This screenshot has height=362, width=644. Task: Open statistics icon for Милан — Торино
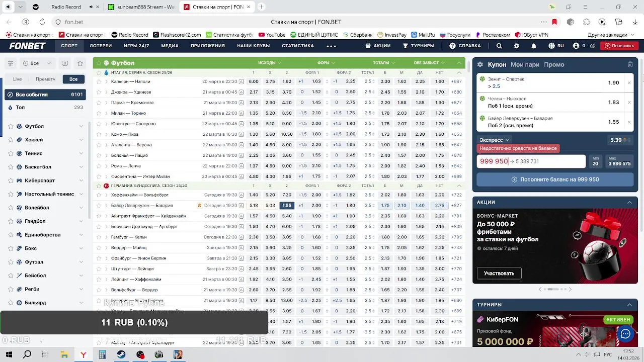(x=242, y=113)
